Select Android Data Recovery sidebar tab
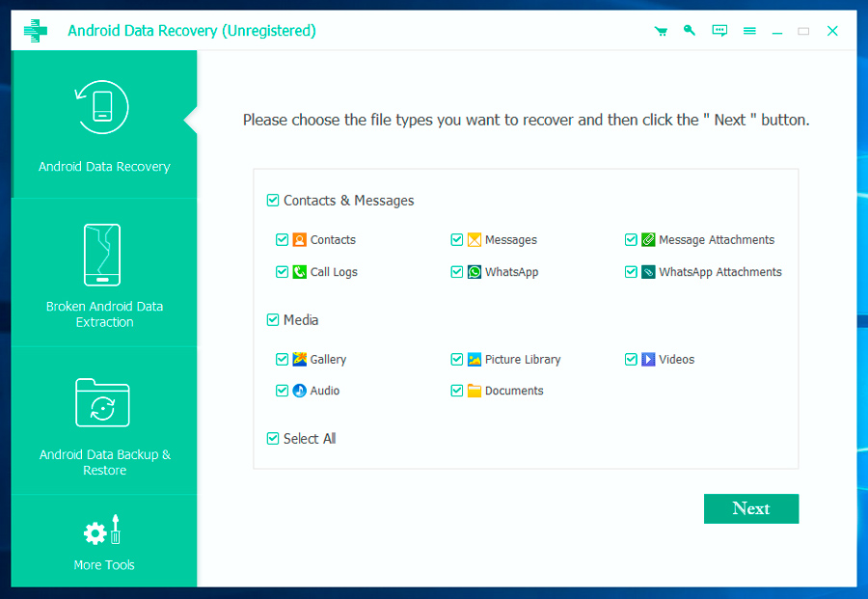Viewport: 868px width, 599px height. 104,125
